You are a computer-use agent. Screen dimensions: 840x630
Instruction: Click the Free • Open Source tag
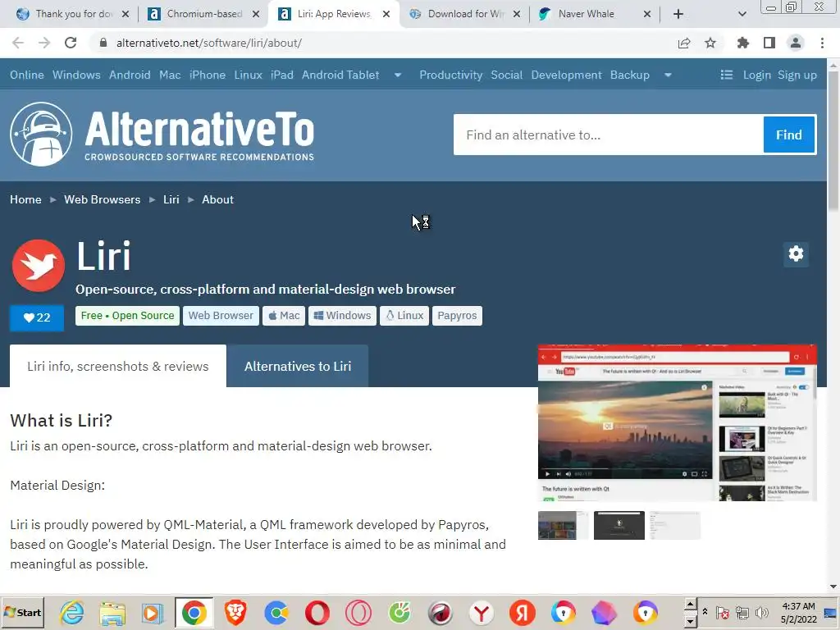[127, 316]
